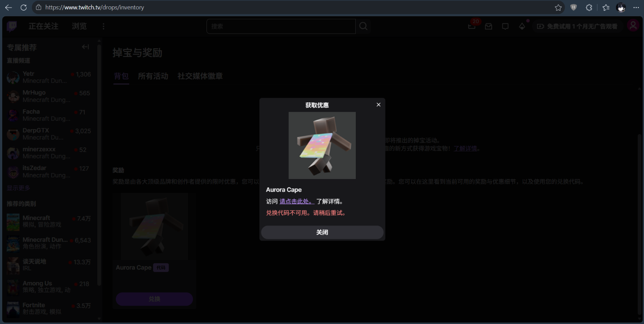Open the Fortnite category in sidebar
Viewport: 644px width, 324px height.
click(x=49, y=308)
